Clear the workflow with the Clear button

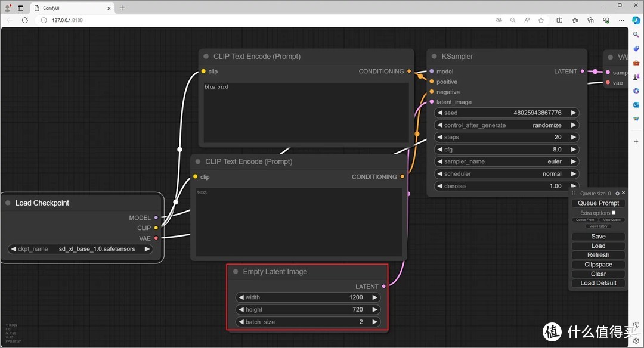click(598, 274)
